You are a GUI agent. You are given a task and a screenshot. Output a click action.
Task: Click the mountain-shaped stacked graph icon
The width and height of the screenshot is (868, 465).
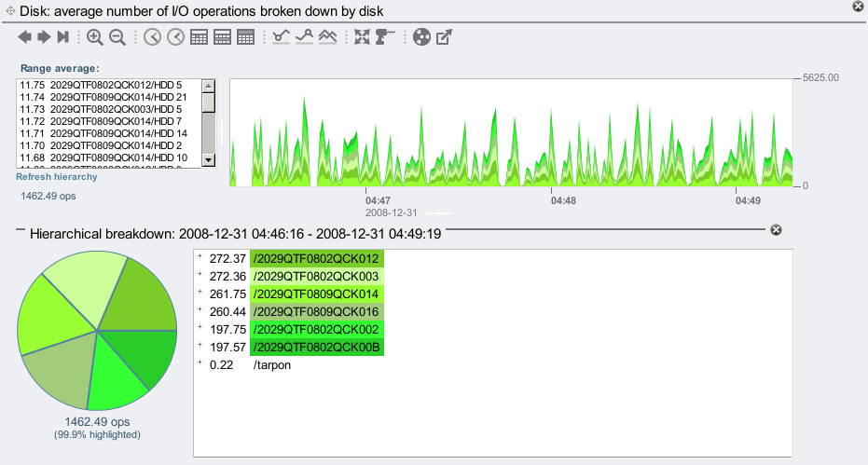[x=327, y=37]
